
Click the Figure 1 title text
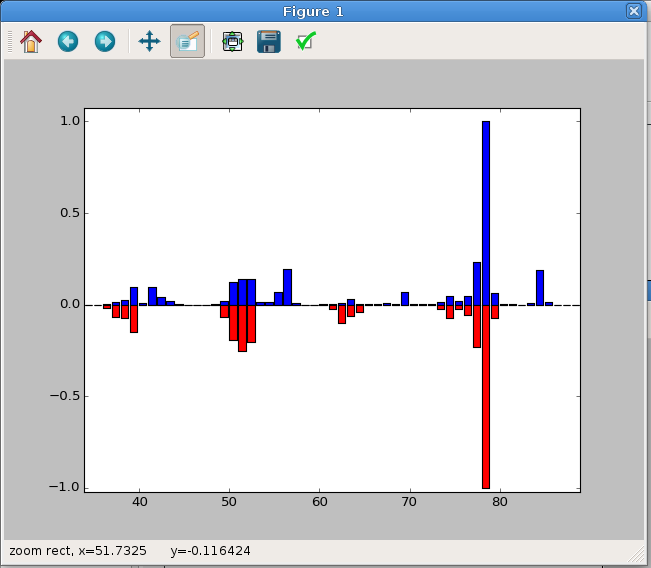point(313,12)
